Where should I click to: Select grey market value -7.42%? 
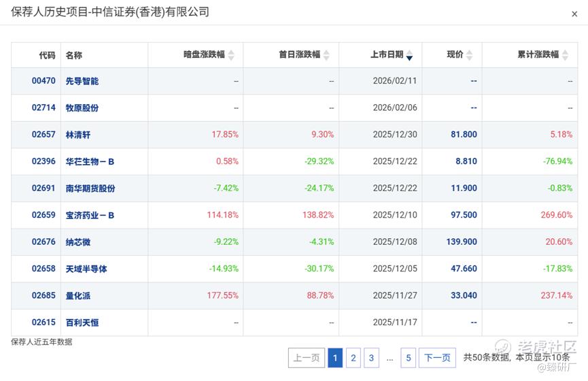point(226,188)
